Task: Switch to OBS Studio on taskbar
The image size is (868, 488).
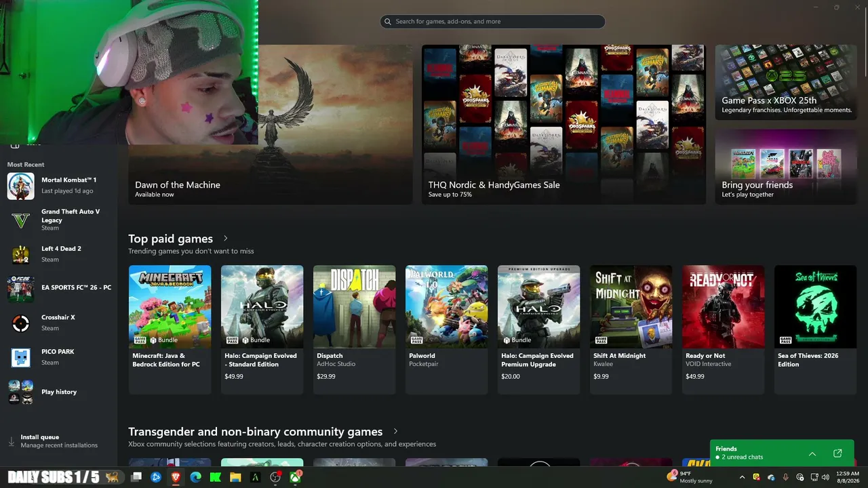Action: pyautogui.click(x=275, y=477)
